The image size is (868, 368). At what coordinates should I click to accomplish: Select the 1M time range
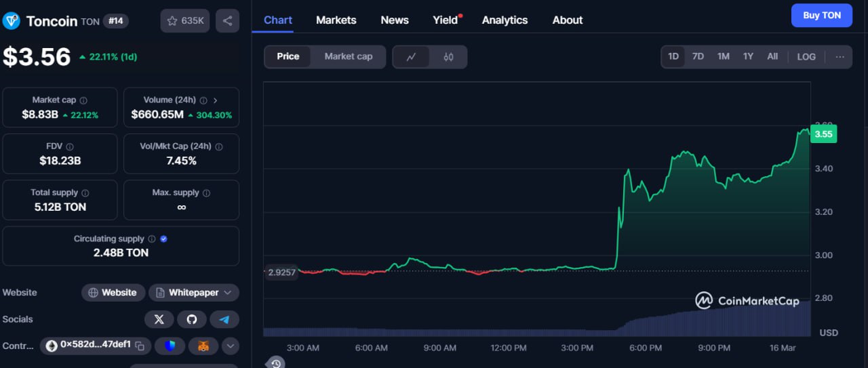coord(724,57)
